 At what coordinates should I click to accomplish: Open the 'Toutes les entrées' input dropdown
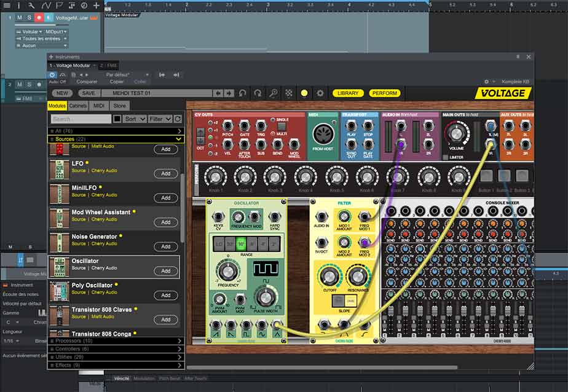pos(42,38)
